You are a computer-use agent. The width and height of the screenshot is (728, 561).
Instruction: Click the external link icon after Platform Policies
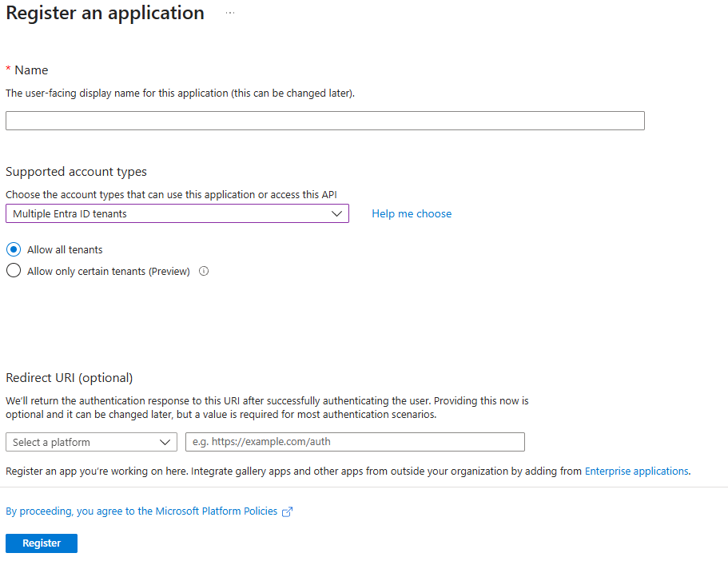pyautogui.click(x=288, y=511)
